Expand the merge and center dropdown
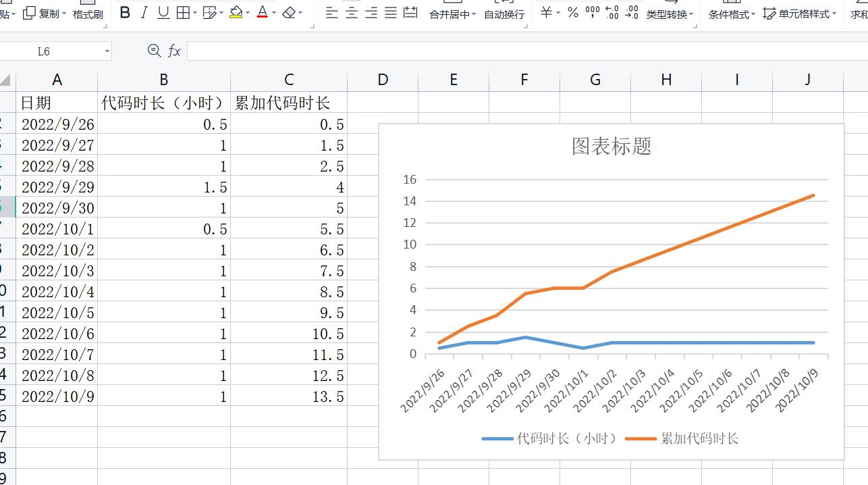 474,14
